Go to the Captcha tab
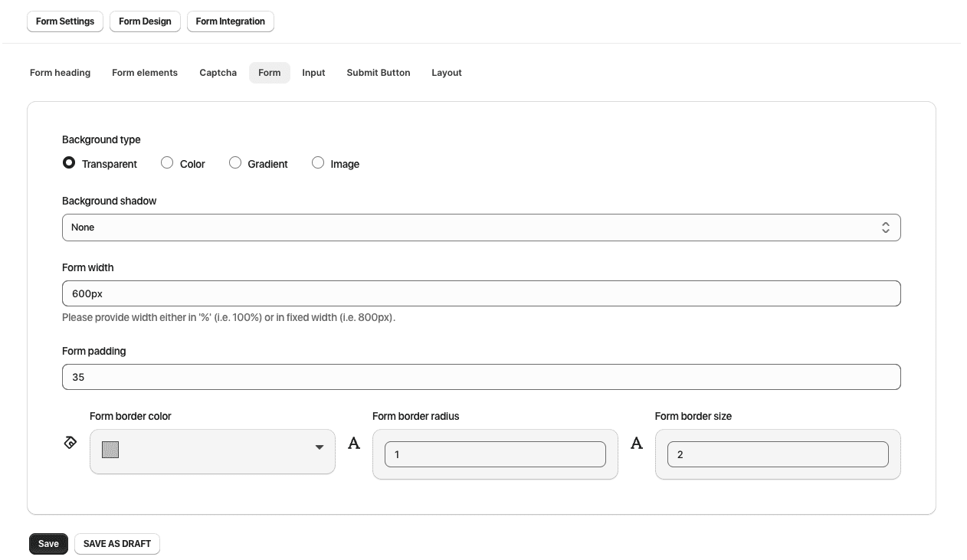Image resolution: width=967 pixels, height=560 pixels. point(218,73)
